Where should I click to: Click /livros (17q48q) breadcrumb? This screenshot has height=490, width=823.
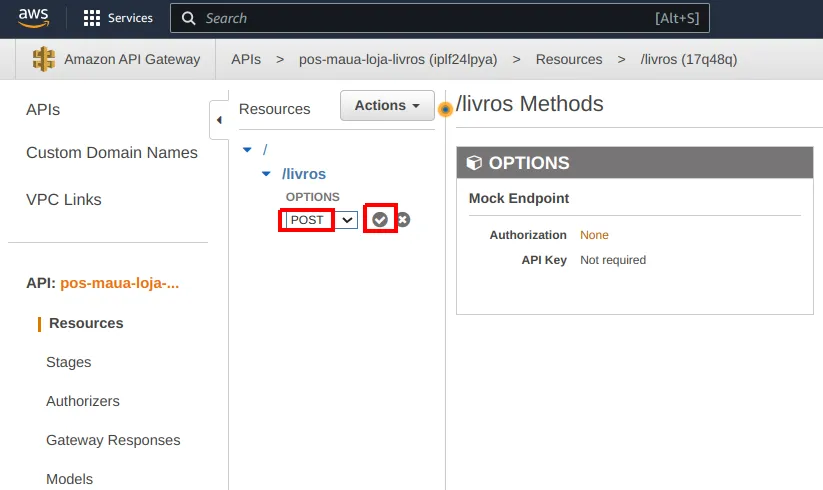pyautogui.click(x=689, y=59)
